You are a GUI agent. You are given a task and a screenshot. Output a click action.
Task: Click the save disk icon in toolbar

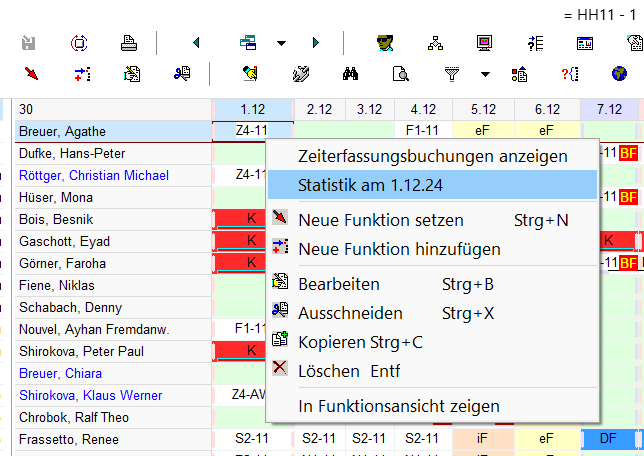point(28,43)
